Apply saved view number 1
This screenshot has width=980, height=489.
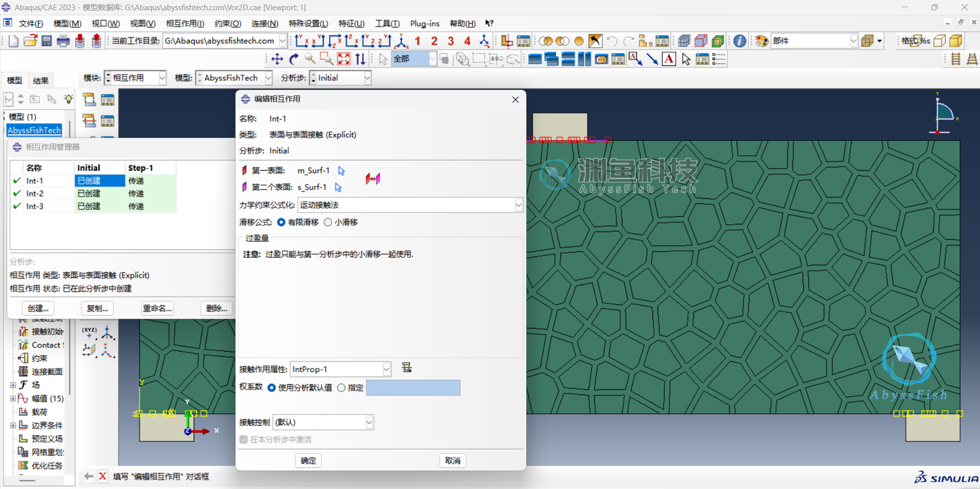(x=417, y=41)
